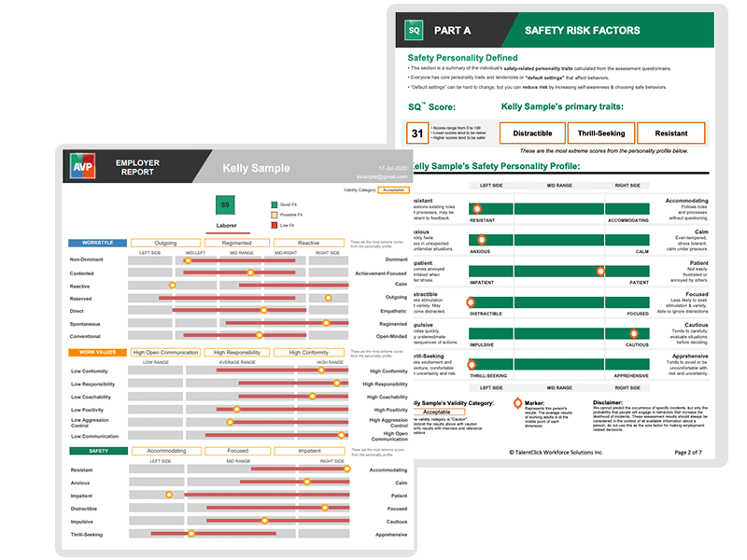Click the marker on the Low Responsibility row
The height and width of the screenshot is (560, 747).
(x=337, y=383)
